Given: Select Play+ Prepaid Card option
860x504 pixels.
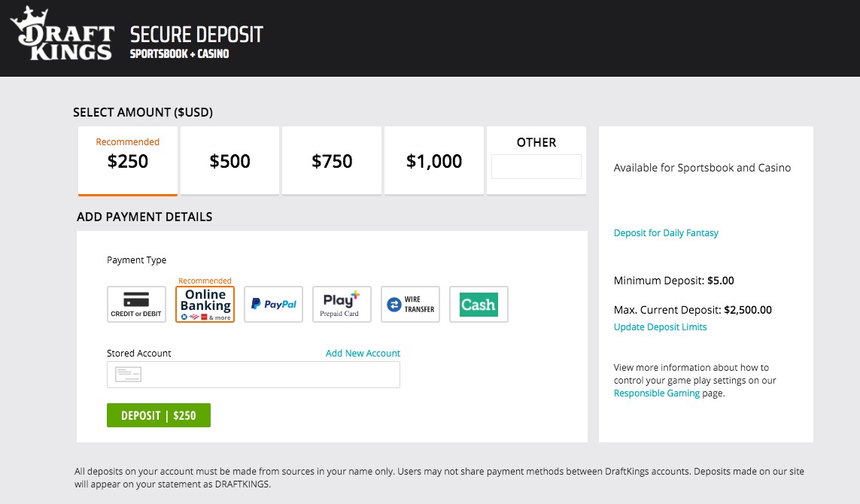Looking at the screenshot, I should (x=342, y=305).
